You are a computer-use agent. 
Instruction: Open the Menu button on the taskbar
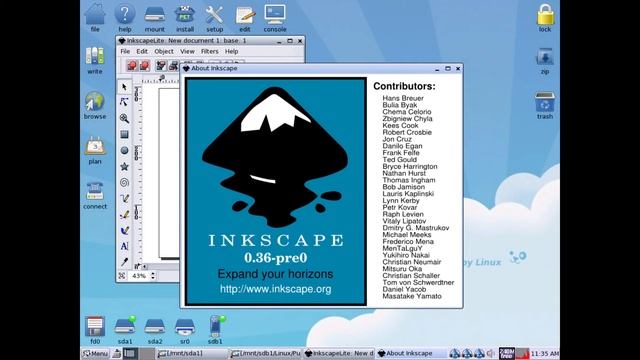(x=95, y=353)
